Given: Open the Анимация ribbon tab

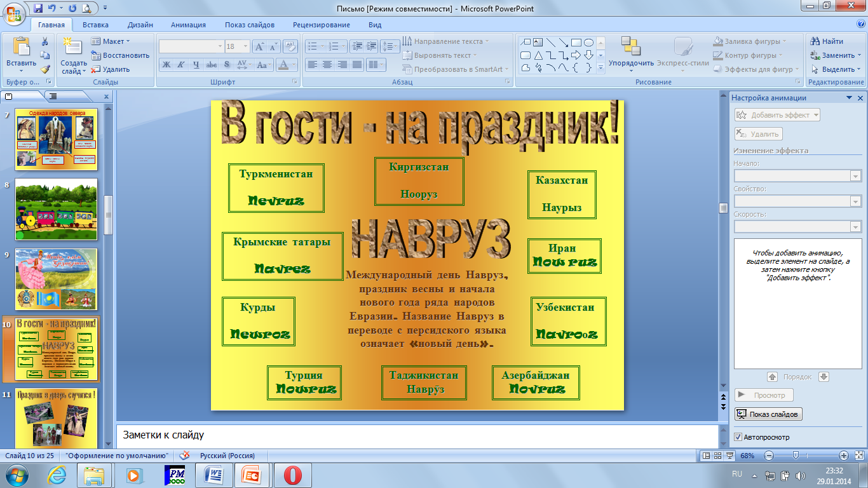Looking at the screenshot, I should 188,25.
